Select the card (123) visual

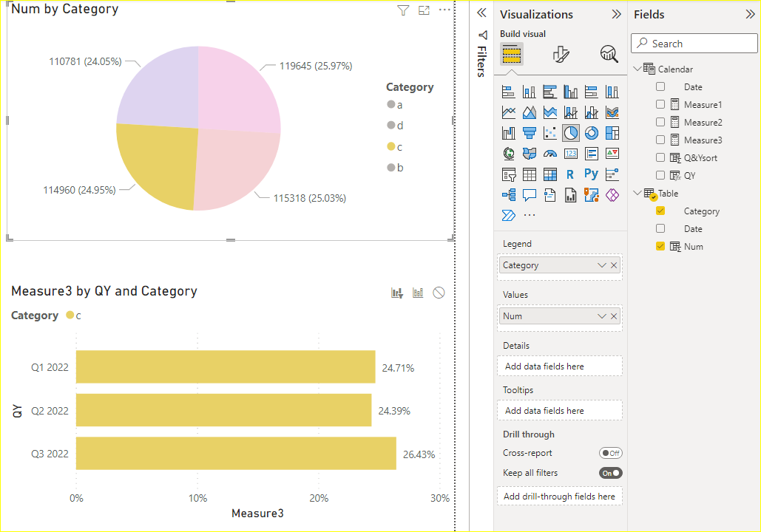(571, 154)
